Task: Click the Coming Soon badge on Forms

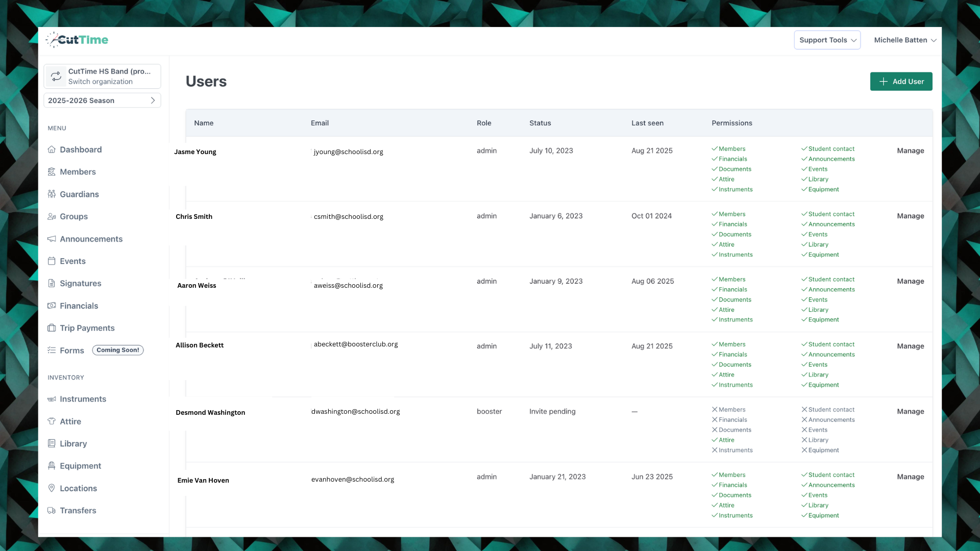Action: point(117,350)
